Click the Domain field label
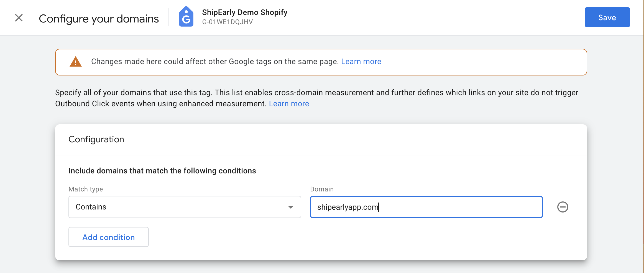This screenshot has height=273, width=644. (x=322, y=189)
